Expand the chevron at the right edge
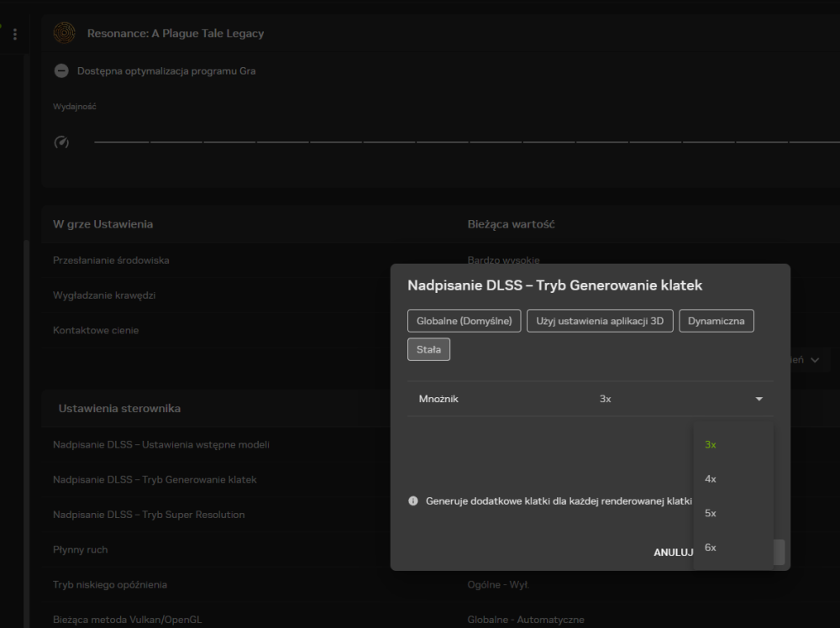 pos(815,360)
